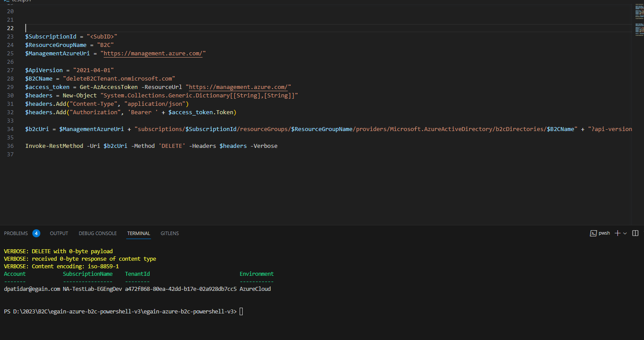Click NA-TestLab-EGEngDev subscription name in terminal

click(92, 289)
